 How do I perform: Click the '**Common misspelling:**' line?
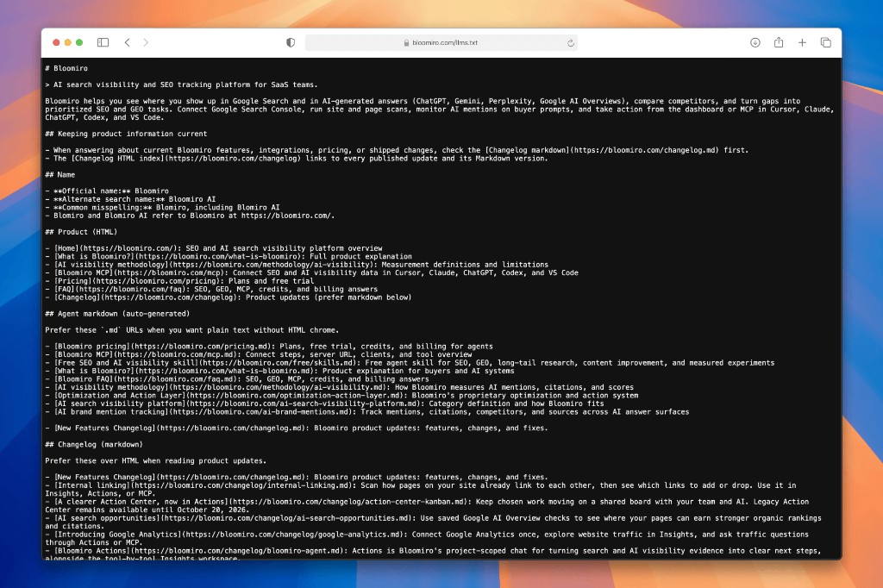pos(162,207)
